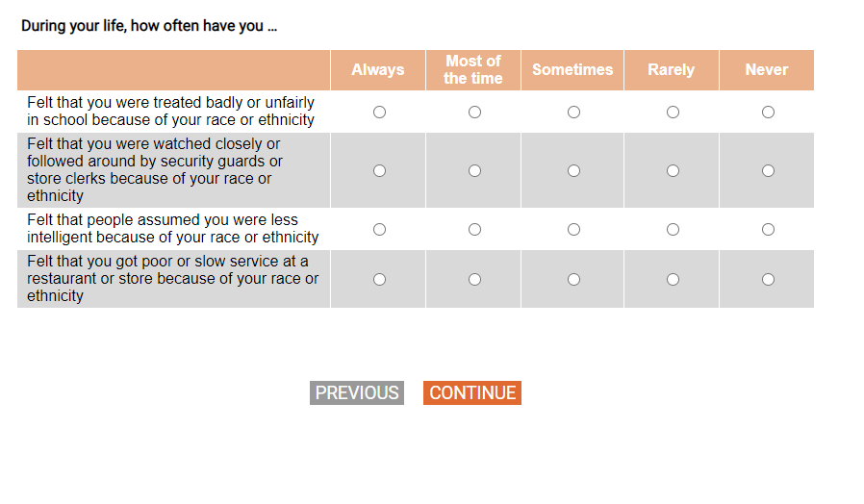Click the CONTINUE button

[472, 393]
